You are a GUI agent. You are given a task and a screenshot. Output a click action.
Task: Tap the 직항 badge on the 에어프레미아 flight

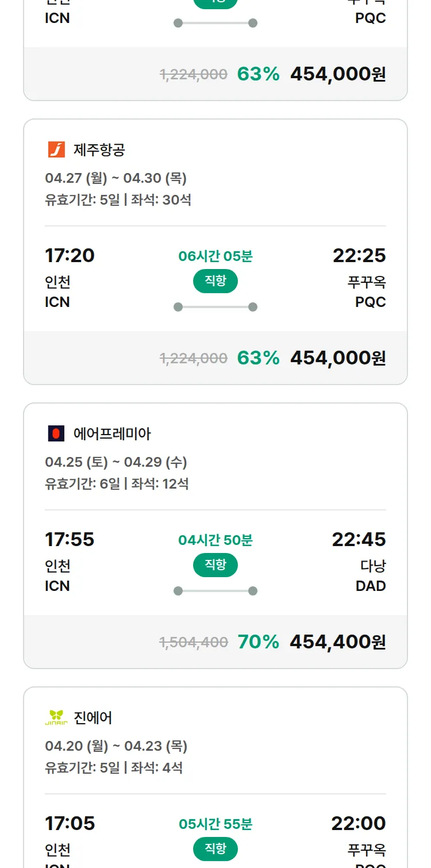click(x=215, y=565)
